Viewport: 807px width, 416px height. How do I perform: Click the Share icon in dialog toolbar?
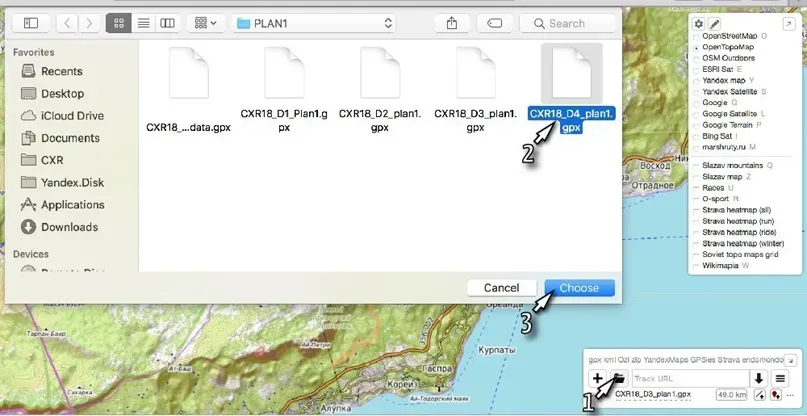click(452, 23)
